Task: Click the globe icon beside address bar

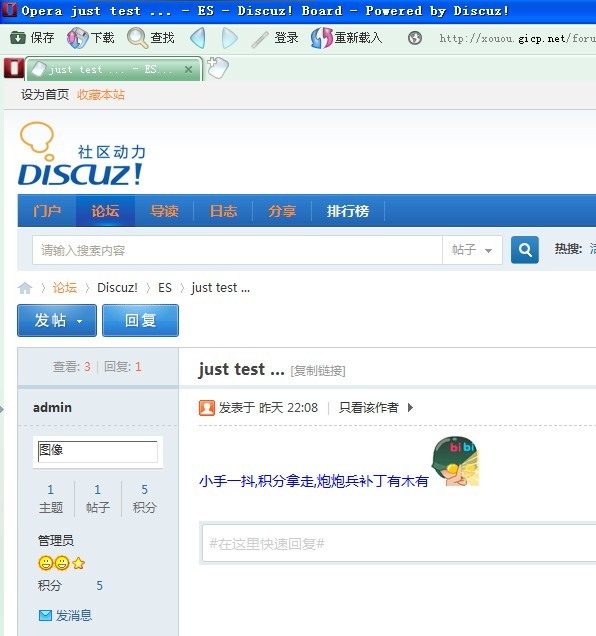Action: pos(415,38)
